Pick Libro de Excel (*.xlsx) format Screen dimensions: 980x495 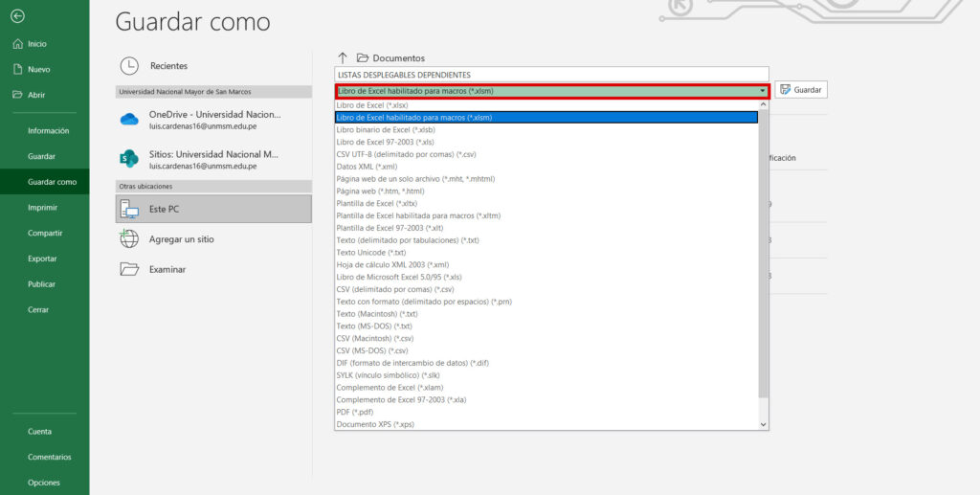click(372, 105)
